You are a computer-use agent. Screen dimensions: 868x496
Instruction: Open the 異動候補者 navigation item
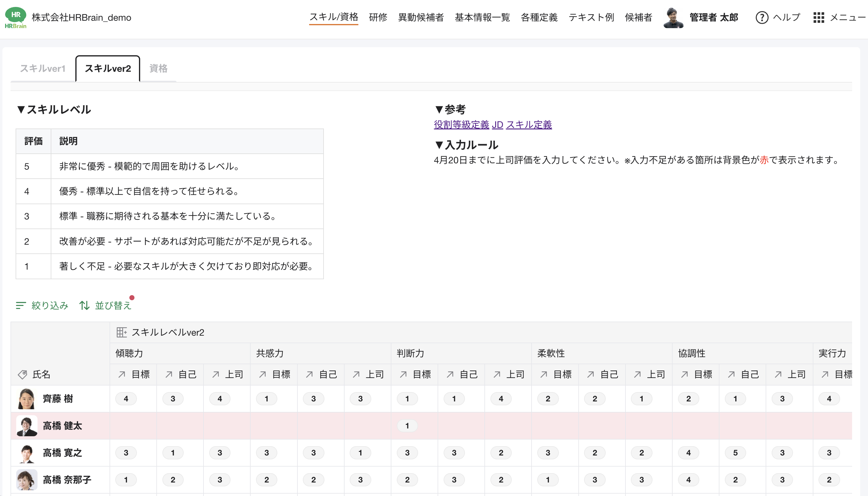[420, 17]
